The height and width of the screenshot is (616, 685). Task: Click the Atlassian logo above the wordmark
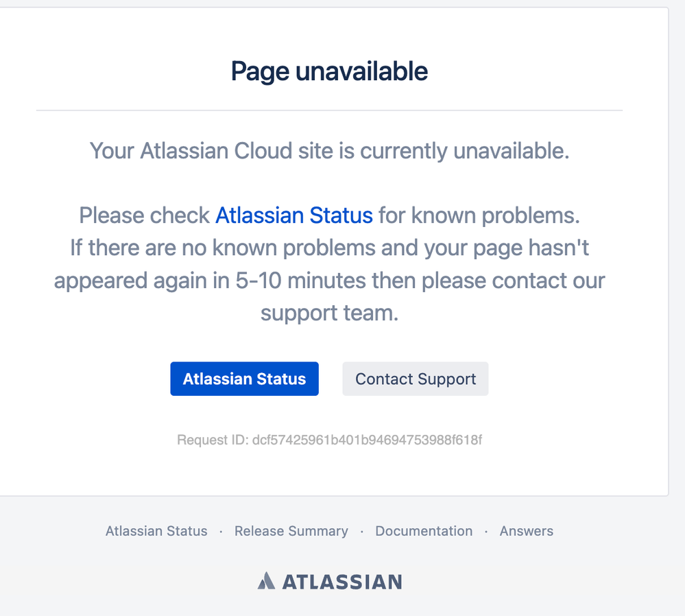(x=267, y=580)
